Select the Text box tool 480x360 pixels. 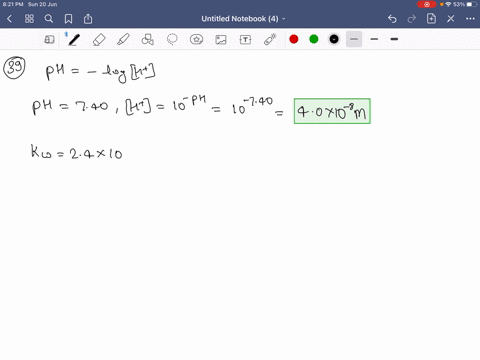click(x=245, y=40)
